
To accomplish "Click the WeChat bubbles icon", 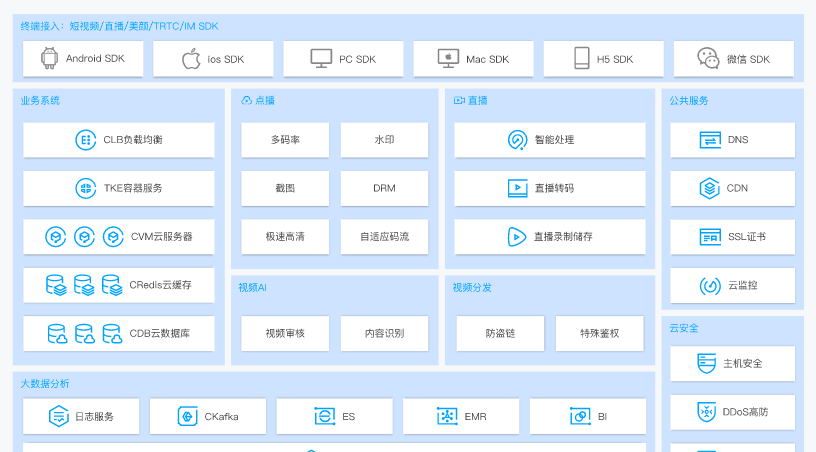I will tap(708, 58).
